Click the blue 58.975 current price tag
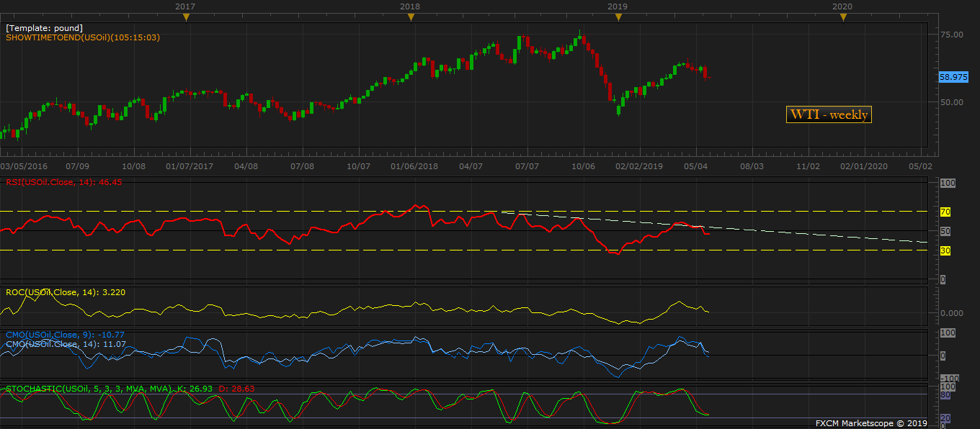Image resolution: width=980 pixels, height=429 pixels. pyautogui.click(x=953, y=77)
